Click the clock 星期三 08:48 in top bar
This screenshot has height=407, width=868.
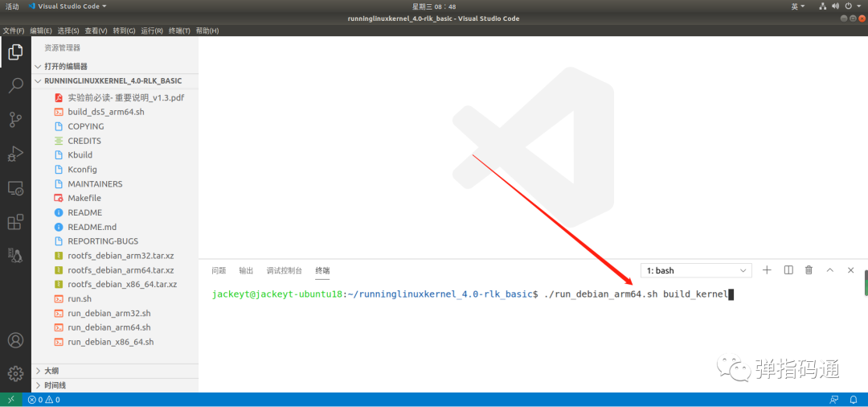click(434, 6)
